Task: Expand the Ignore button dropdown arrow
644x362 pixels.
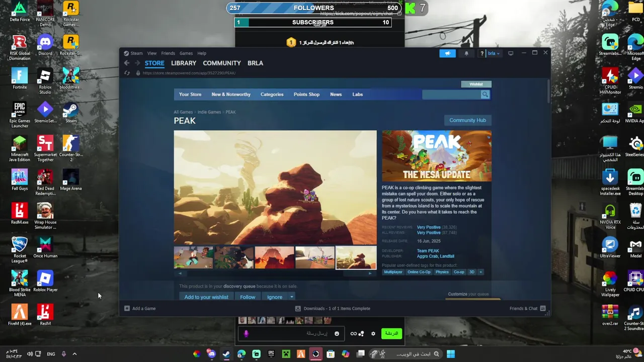Action: tap(291, 297)
